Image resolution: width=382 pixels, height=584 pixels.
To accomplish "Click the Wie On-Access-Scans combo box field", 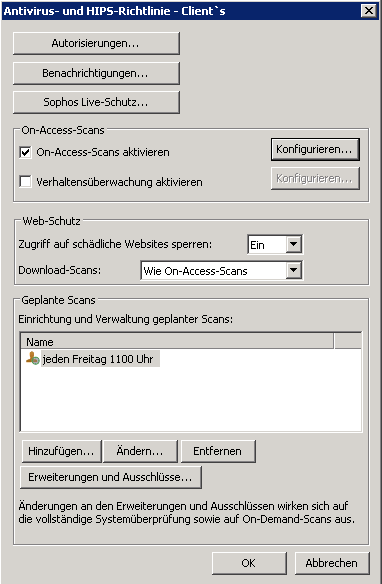I will pyautogui.click(x=222, y=270).
